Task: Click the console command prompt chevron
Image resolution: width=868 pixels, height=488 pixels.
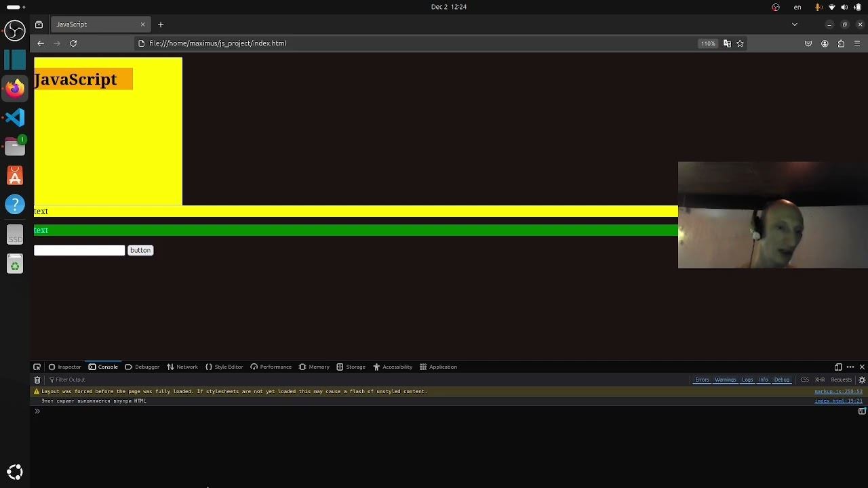Action: click(37, 411)
